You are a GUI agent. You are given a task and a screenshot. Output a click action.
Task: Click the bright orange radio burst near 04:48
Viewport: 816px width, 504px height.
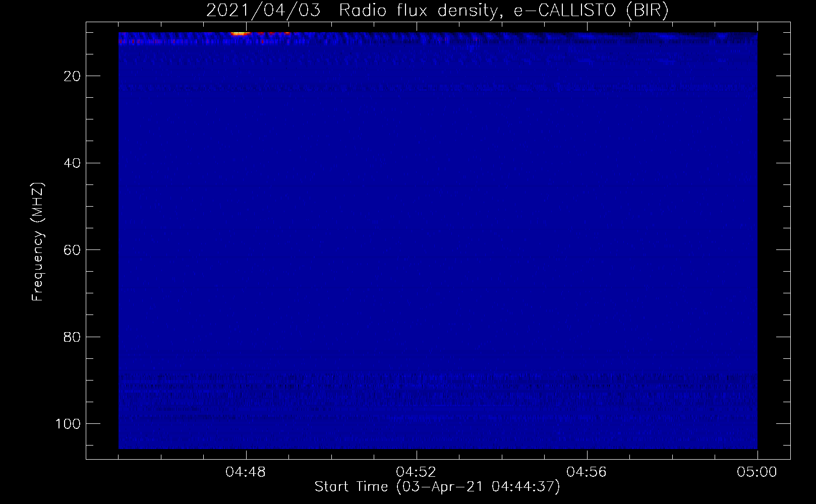(x=241, y=34)
